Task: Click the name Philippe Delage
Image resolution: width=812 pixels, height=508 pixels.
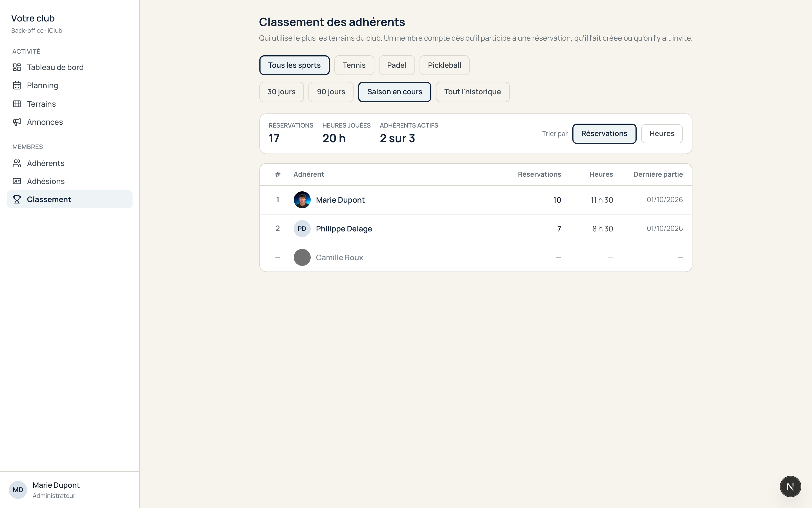Action: pyautogui.click(x=344, y=229)
